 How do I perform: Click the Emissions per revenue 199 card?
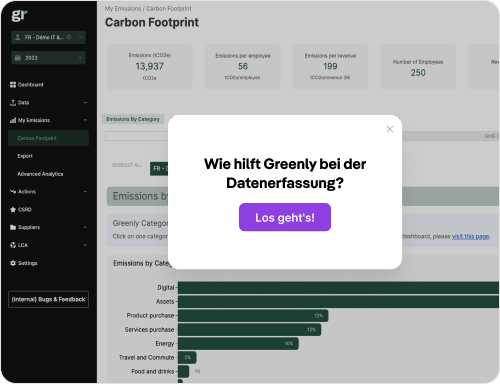[x=330, y=67]
